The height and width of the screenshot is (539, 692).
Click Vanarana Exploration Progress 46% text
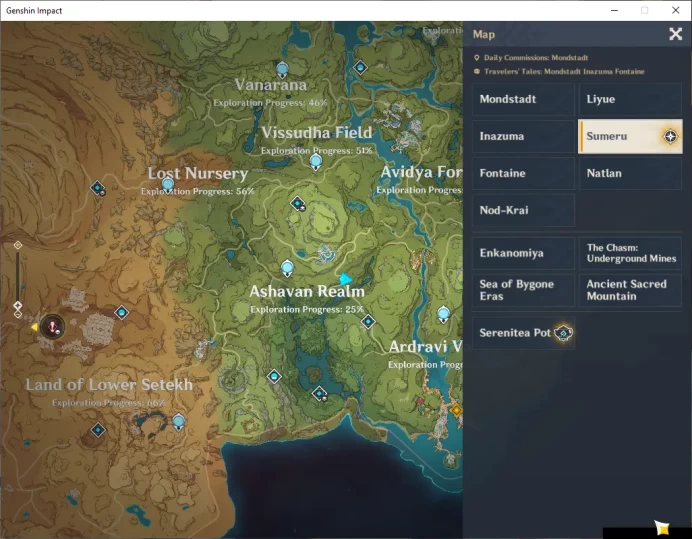[x=270, y=103]
